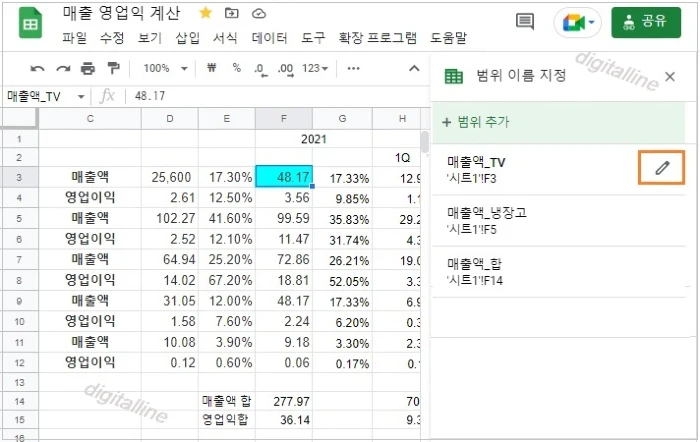
Task: Click cell with 99.59
Action: pos(283,218)
